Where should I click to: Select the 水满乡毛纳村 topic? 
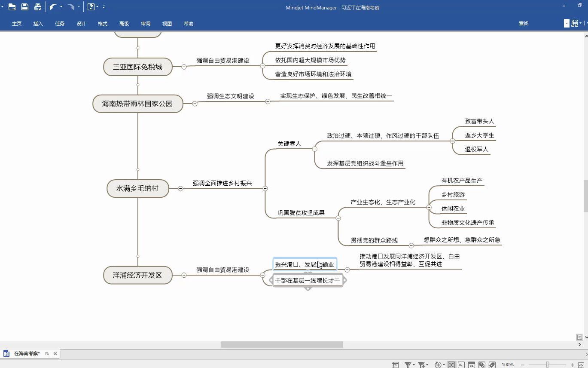pos(138,188)
